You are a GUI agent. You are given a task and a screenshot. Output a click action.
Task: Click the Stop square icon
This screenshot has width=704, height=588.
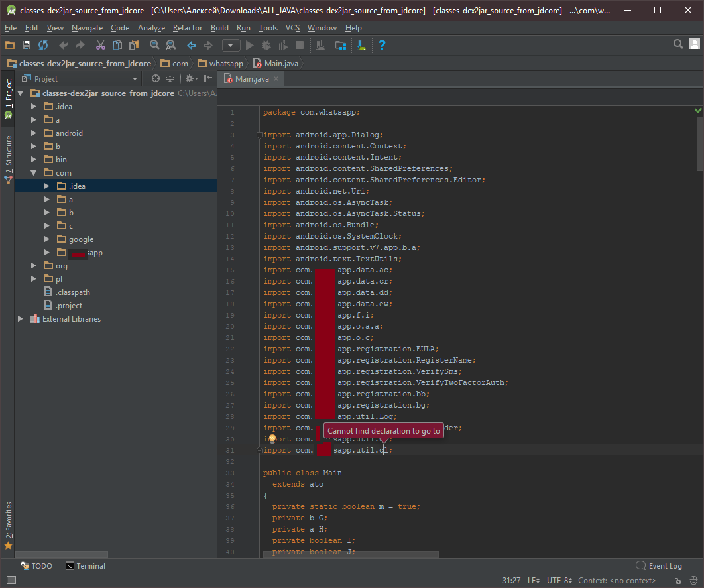point(300,45)
